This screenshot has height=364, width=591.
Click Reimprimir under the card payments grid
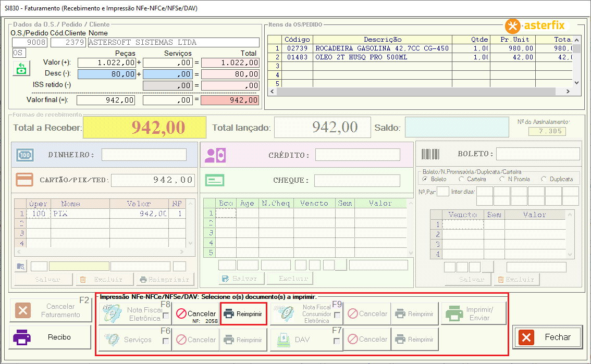click(x=165, y=279)
